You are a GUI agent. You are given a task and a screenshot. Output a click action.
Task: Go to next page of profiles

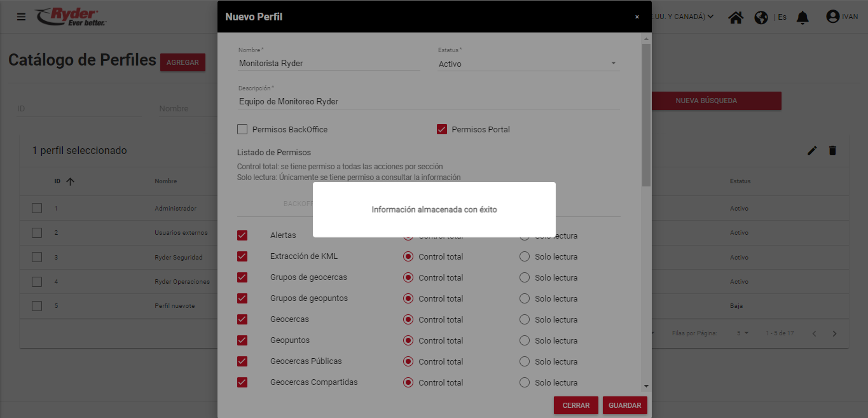835,333
